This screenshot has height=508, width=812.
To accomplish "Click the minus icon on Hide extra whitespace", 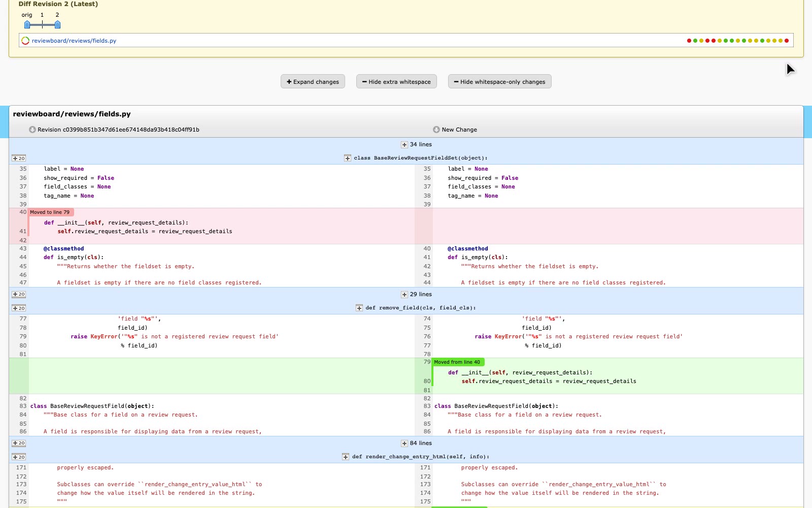I will click(x=364, y=82).
